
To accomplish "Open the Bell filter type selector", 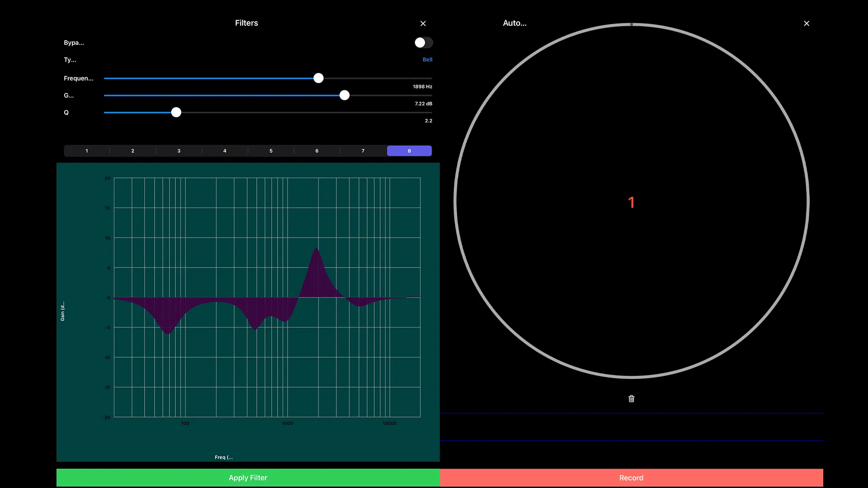I will tap(427, 60).
